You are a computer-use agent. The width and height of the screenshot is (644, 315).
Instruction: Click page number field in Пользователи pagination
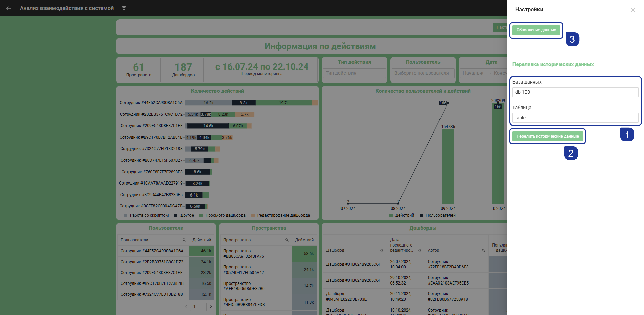pyautogui.click(x=198, y=307)
